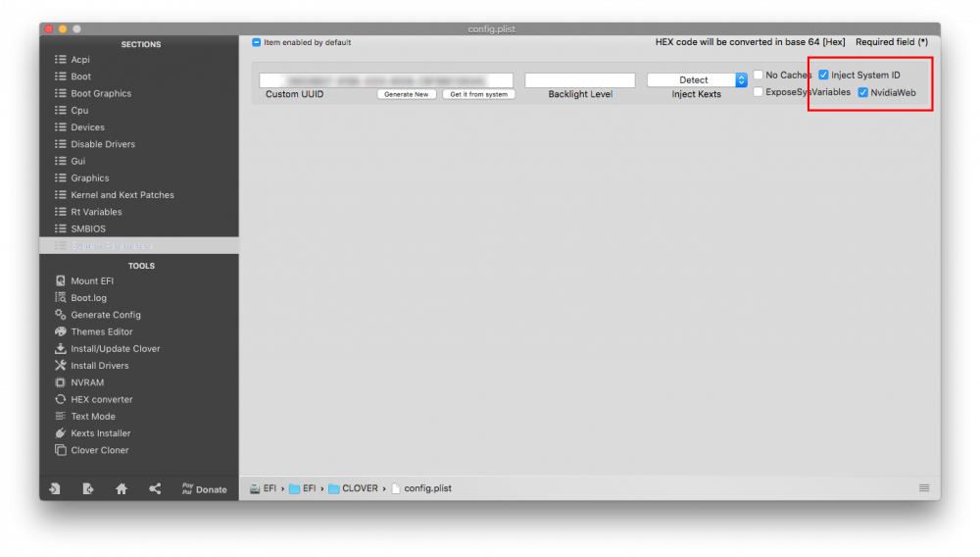Click Get it from system button
980x557 pixels.
pyautogui.click(x=479, y=94)
